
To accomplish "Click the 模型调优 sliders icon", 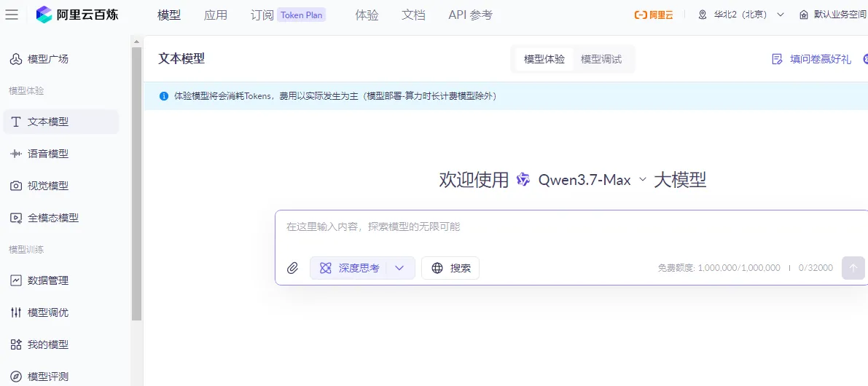I will [16, 312].
